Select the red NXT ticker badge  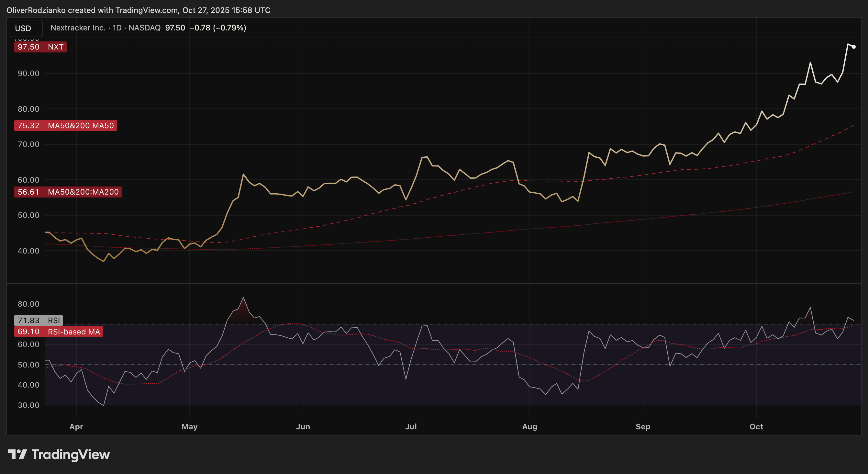[56, 47]
